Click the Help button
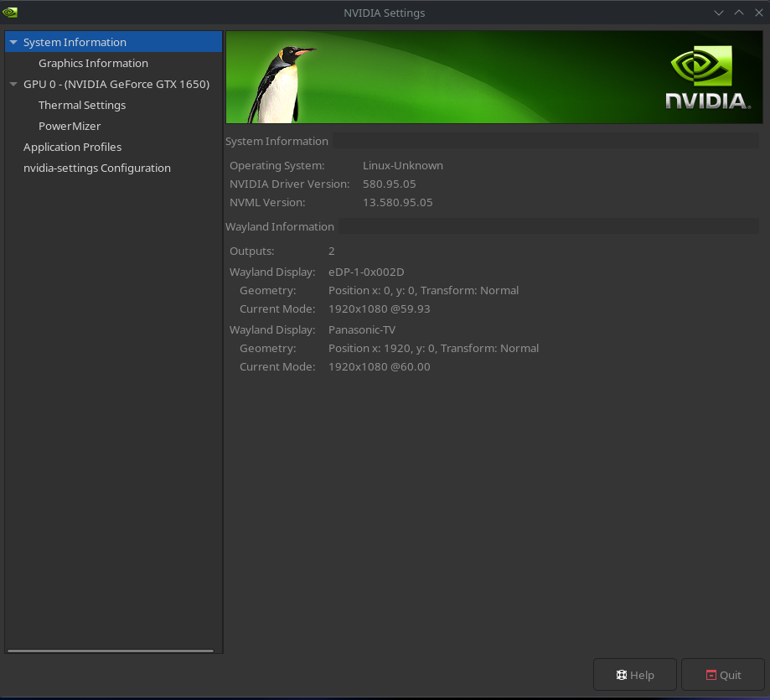This screenshot has width=770, height=700. 635,674
